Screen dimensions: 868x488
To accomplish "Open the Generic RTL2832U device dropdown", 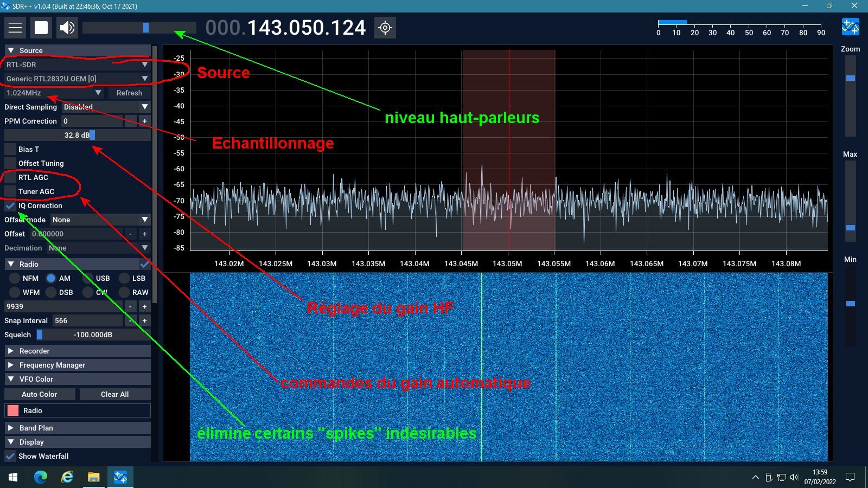I will pyautogui.click(x=77, y=79).
